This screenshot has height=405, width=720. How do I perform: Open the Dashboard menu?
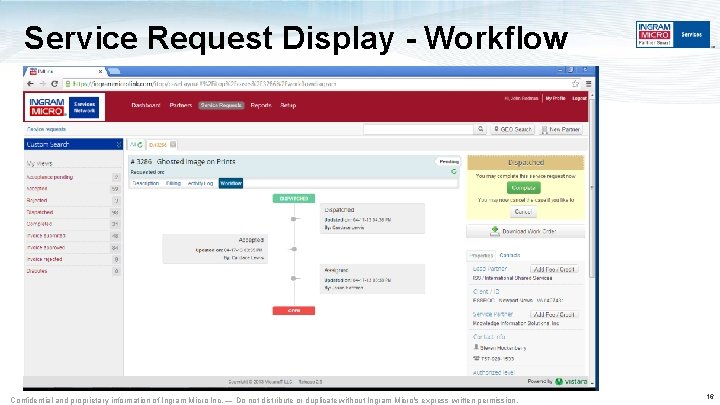[x=146, y=105]
